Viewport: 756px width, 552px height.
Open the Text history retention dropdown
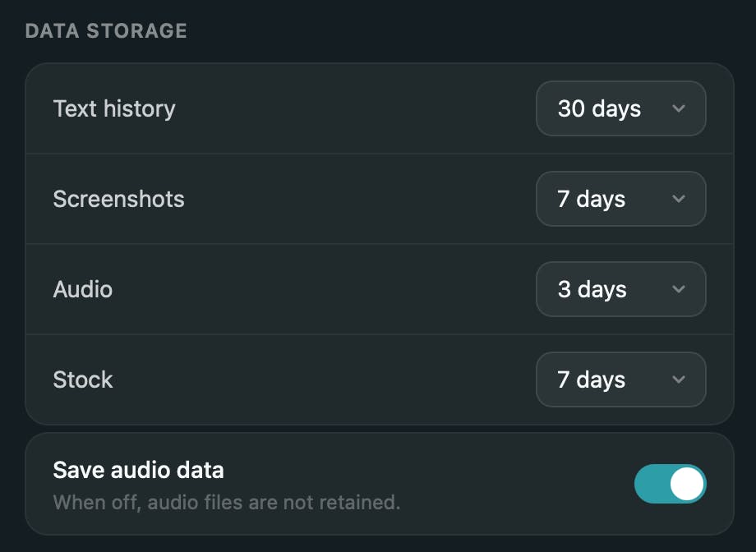(x=620, y=108)
